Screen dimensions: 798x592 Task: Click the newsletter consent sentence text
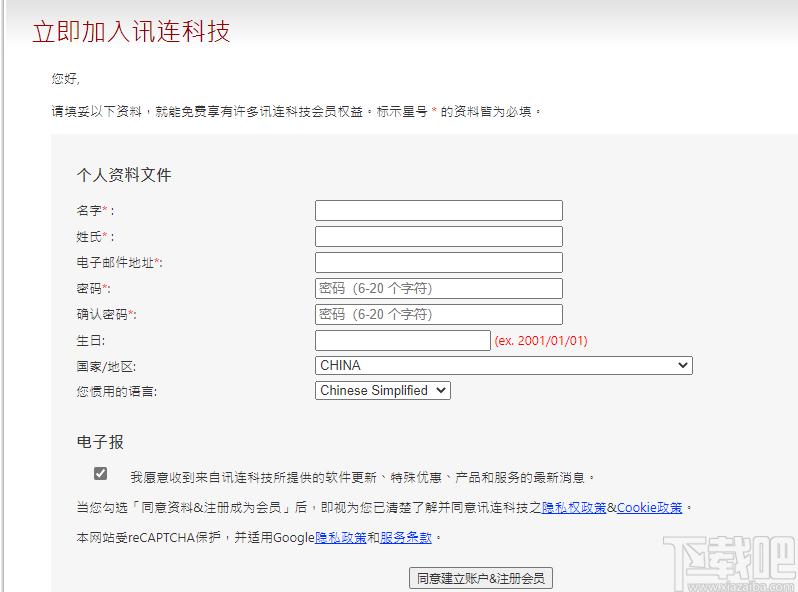(362, 477)
